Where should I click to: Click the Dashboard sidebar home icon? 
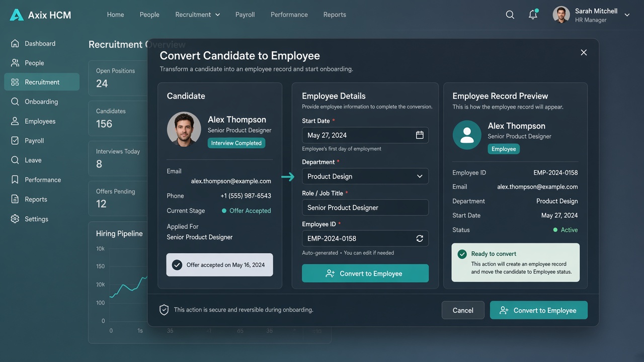pos(15,43)
